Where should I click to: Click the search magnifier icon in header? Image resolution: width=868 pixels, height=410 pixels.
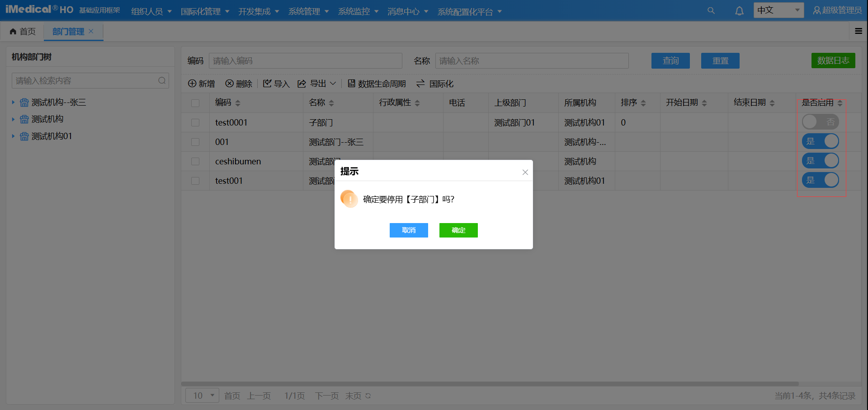(x=711, y=10)
